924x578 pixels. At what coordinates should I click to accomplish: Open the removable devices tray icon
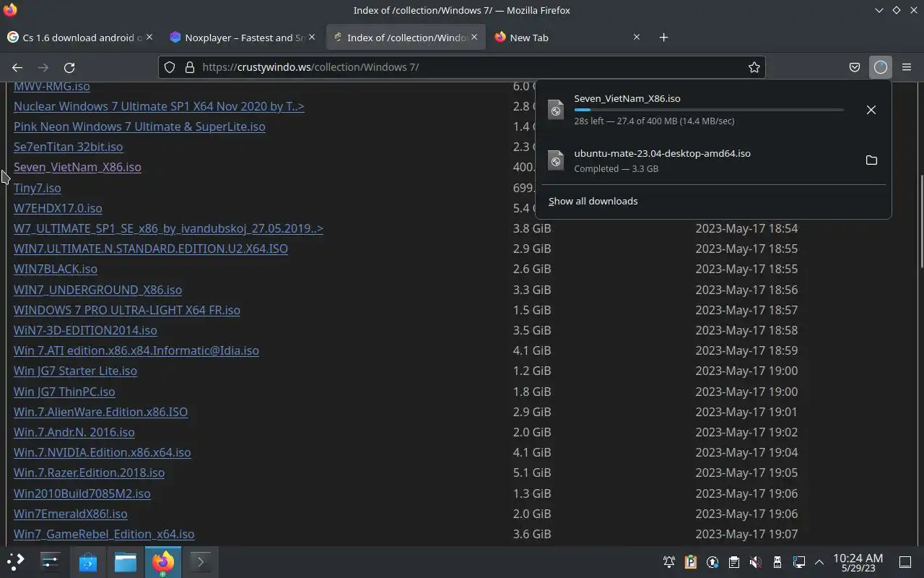pos(777,562)
